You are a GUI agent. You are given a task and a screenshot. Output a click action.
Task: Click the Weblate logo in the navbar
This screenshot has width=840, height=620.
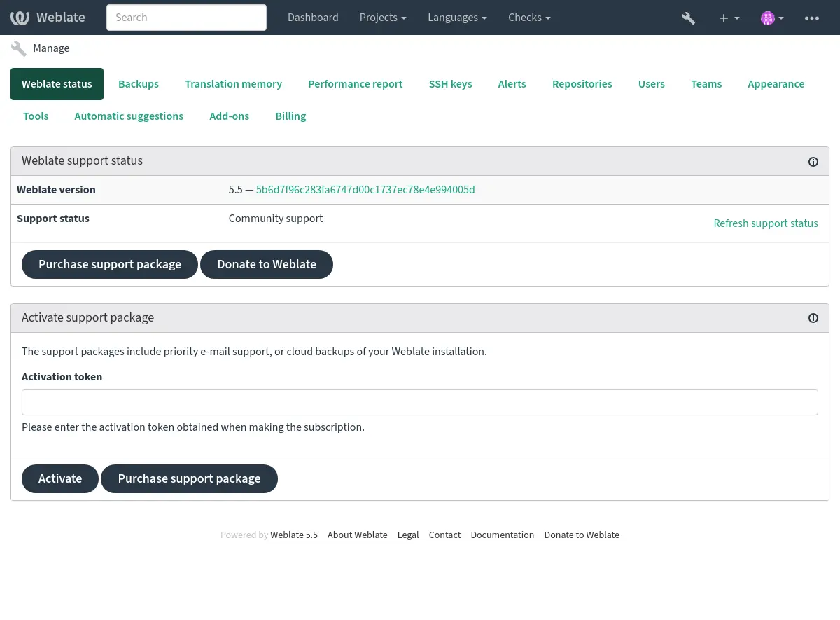[48, 18]
